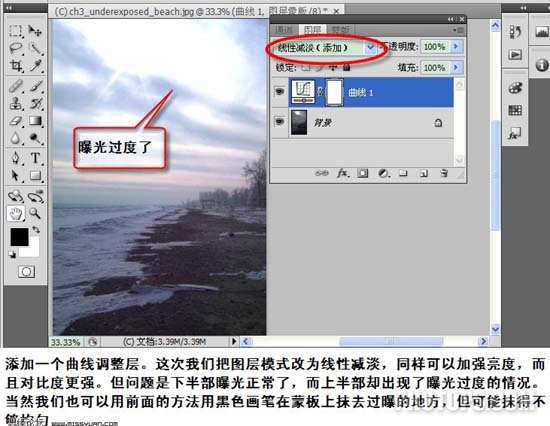Toggle lock transparent pixels
The width and height of the screenshot is (550, 426).
tap(306, 67)
